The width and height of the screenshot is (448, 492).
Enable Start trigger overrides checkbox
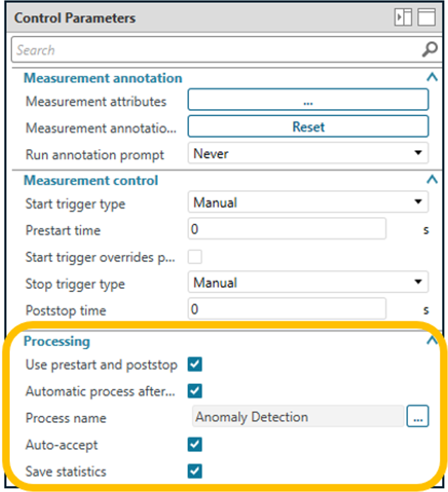[195, 257]
